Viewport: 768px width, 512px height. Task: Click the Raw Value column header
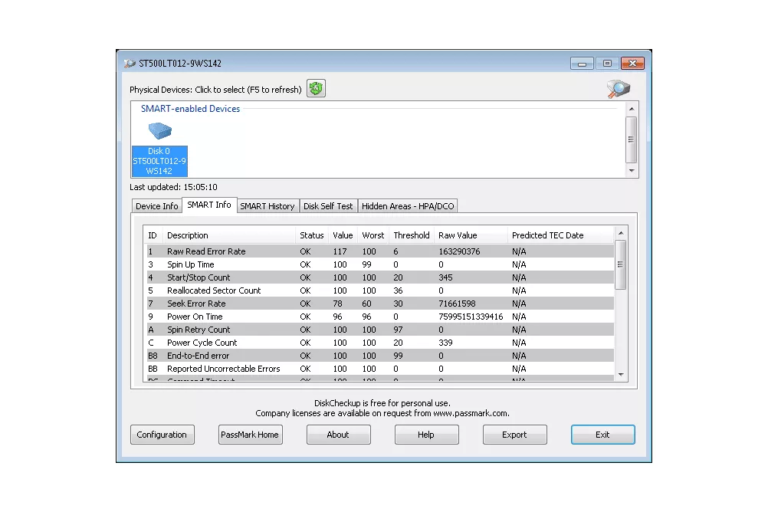pos(458,235)
